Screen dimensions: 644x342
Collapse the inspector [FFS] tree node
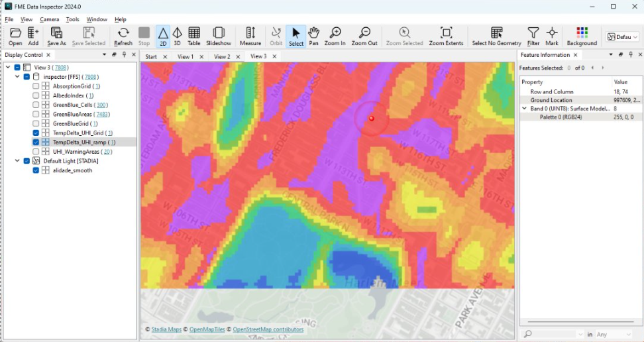coord(17,77)
